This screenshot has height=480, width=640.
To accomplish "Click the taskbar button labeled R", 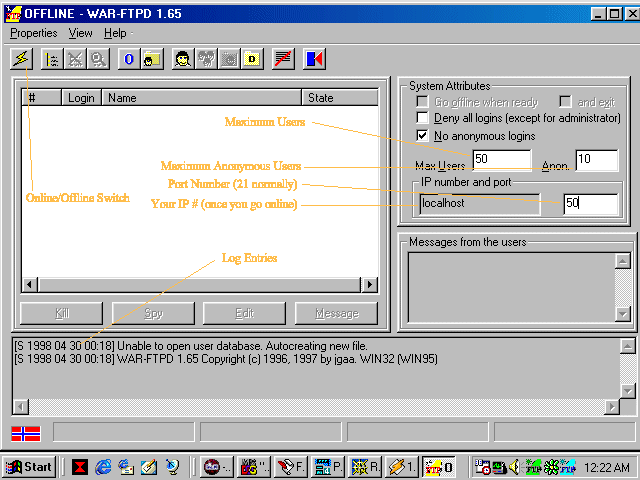I will coord(365,467).
